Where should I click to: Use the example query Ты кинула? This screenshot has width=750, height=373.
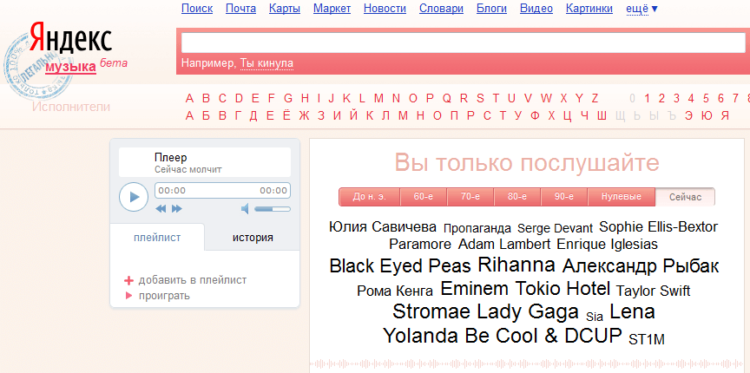coord(266,63)
